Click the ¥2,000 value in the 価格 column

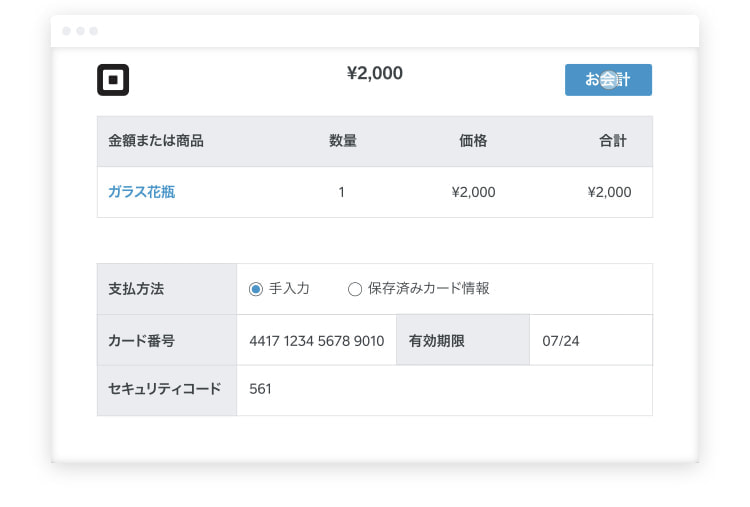pyautogui.click(x=473, y=192)
